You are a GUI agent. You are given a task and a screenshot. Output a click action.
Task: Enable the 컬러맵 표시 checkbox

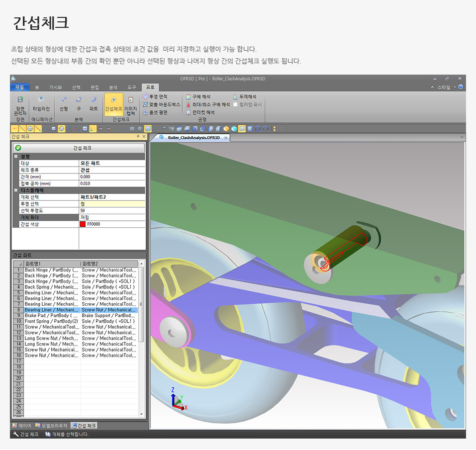236,104
